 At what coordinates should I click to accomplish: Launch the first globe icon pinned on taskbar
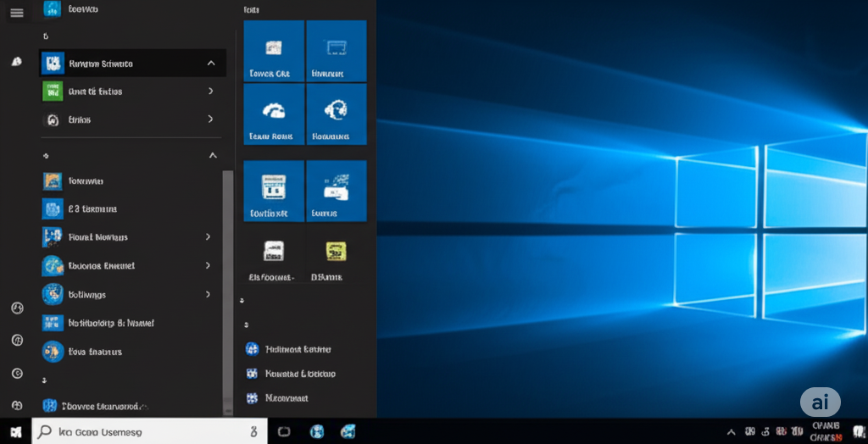click(x=317, y=431)
